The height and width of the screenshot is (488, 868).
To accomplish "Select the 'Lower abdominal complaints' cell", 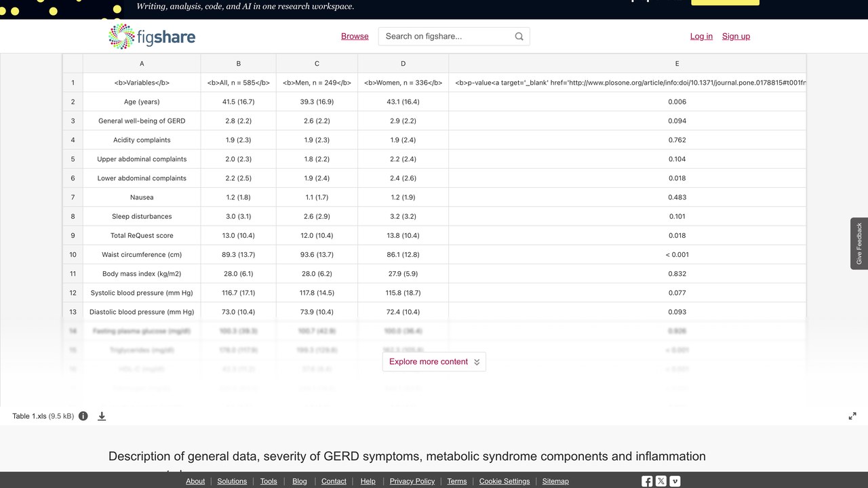I will (142, 178).
